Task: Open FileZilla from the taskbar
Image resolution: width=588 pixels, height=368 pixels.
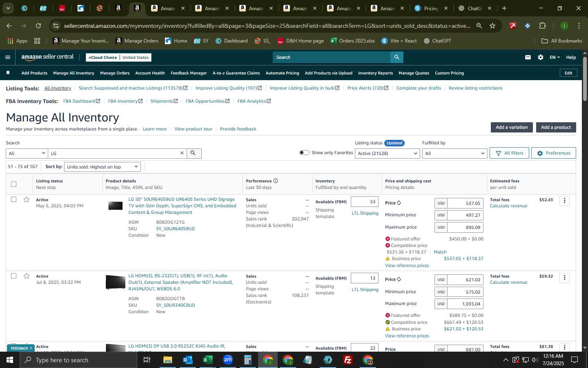Action: pyautogui.click(x=348, y=360)
